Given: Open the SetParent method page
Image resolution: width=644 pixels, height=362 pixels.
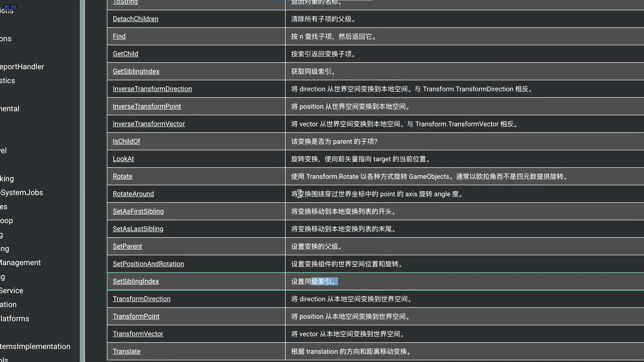Looking at the screenshot, I should (127, 246).
